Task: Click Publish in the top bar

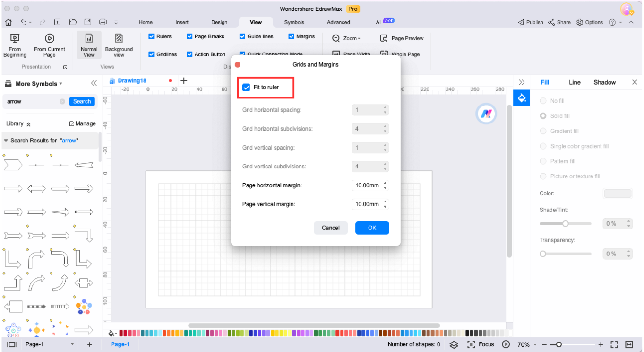Action: click(530, 22)
